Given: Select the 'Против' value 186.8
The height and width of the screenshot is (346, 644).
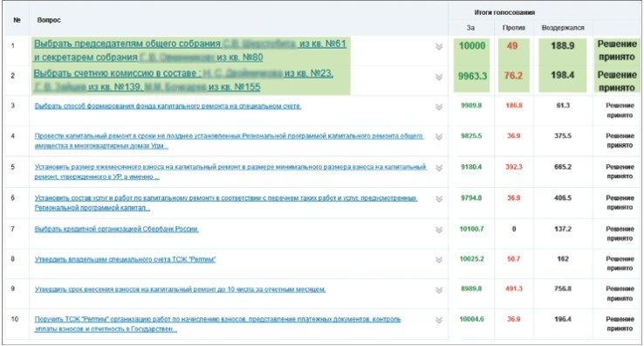Looking at the screenshot, I should pyautogui.click(x=514, y=106).
